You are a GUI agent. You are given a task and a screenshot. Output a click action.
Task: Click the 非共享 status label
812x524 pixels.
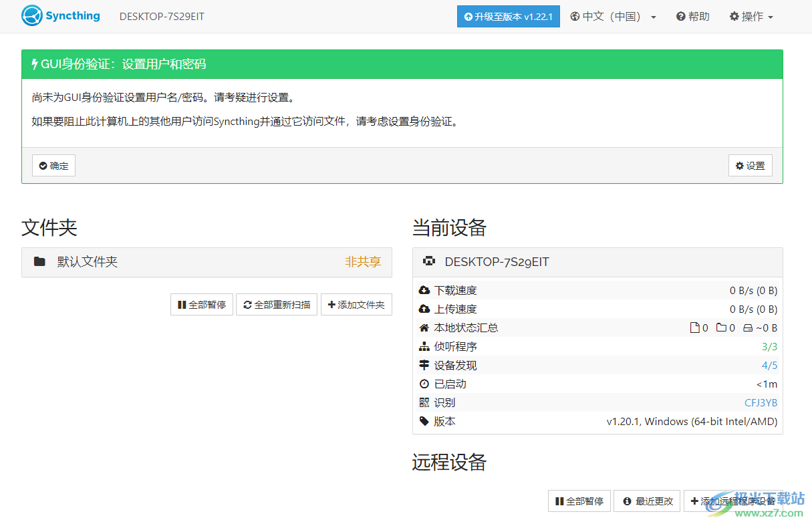363,262
